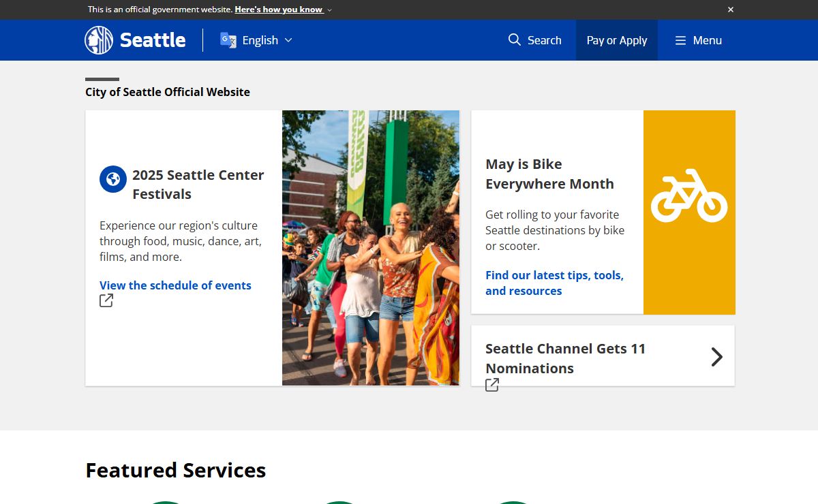Viewport: 818px width, 504px height.
Task: Open Find our latest tips, tools, and resources
Action: pyautogui.click(x=555, y=283)
